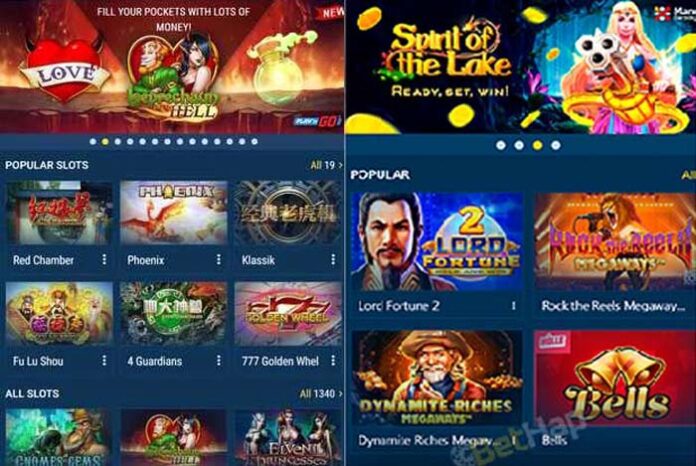This screenshot has width=696, height=466.
Task: Open the three-dot menu beside Phoenix
Action: click(x=218, y=260)
